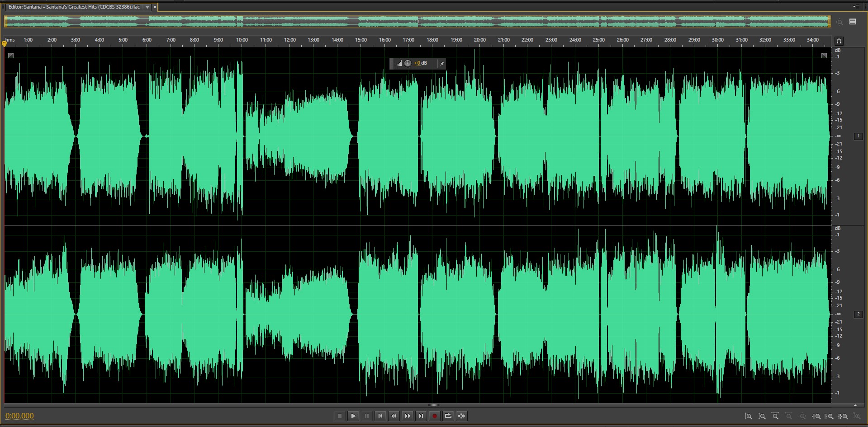Click the 0:00.000 timecode display
This screenshot has height=427, width=868.
coord(19,416)
